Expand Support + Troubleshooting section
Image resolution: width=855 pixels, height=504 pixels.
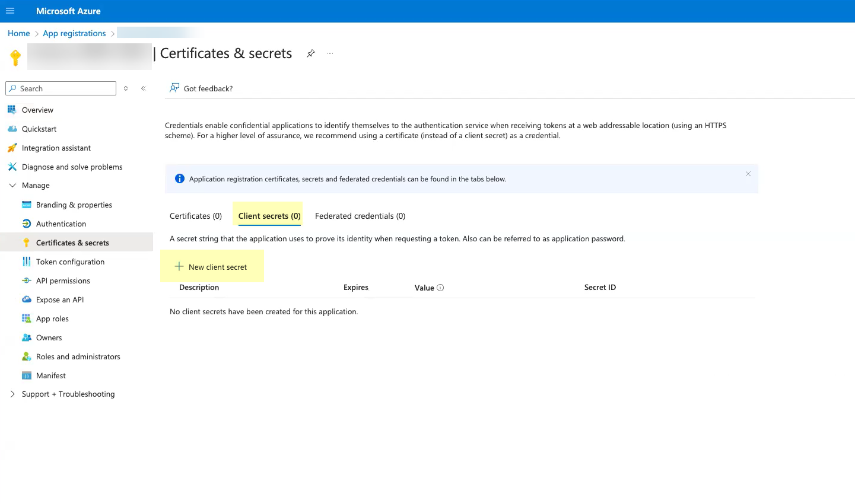[x=12, y=394]
